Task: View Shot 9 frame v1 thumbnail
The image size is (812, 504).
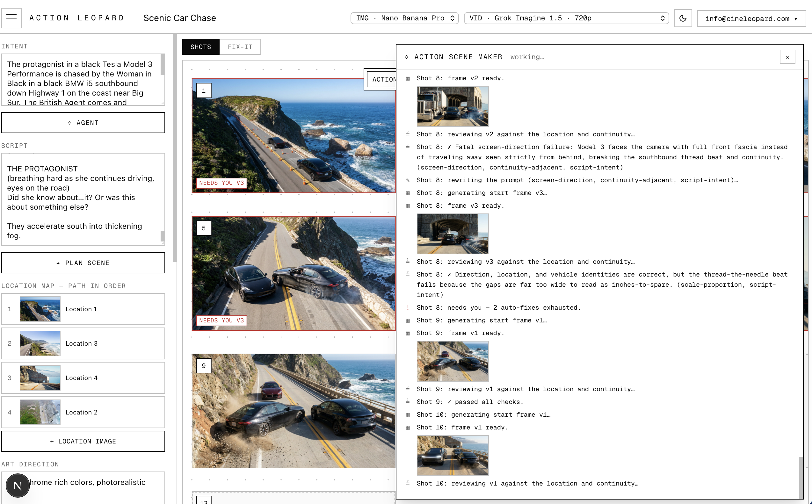Action: pos(453,361)
